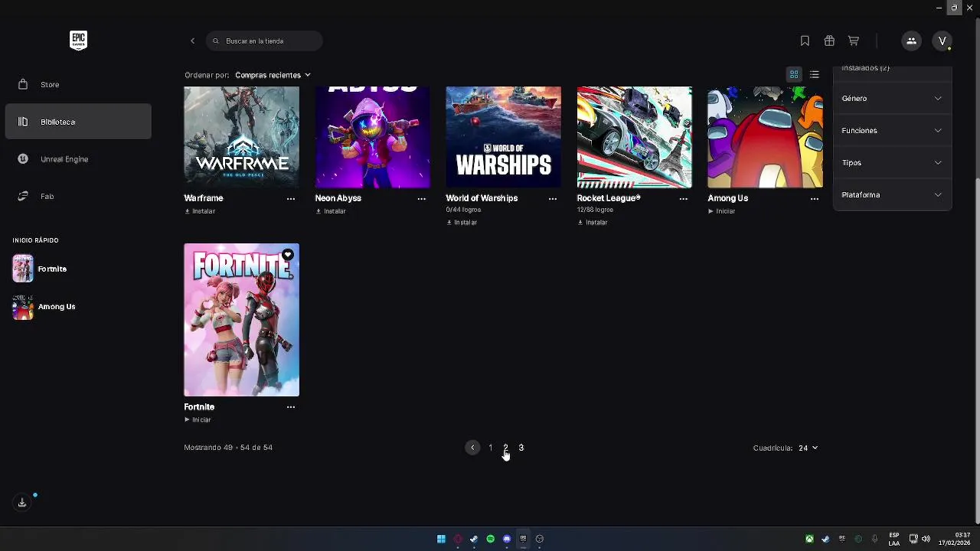The width and height of the screenshot is (980, 551).
Task: Expand the Plataforma filter
Action: pos(892,194)
